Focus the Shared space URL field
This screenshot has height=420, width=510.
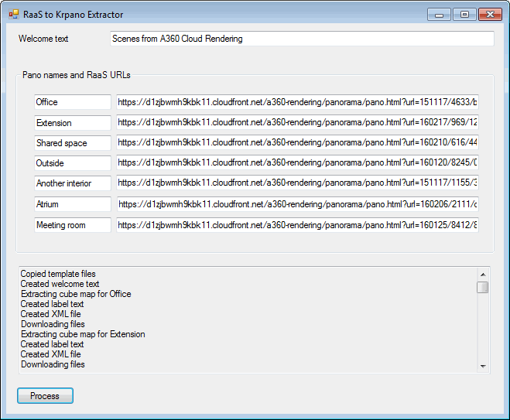click(297, 143)
